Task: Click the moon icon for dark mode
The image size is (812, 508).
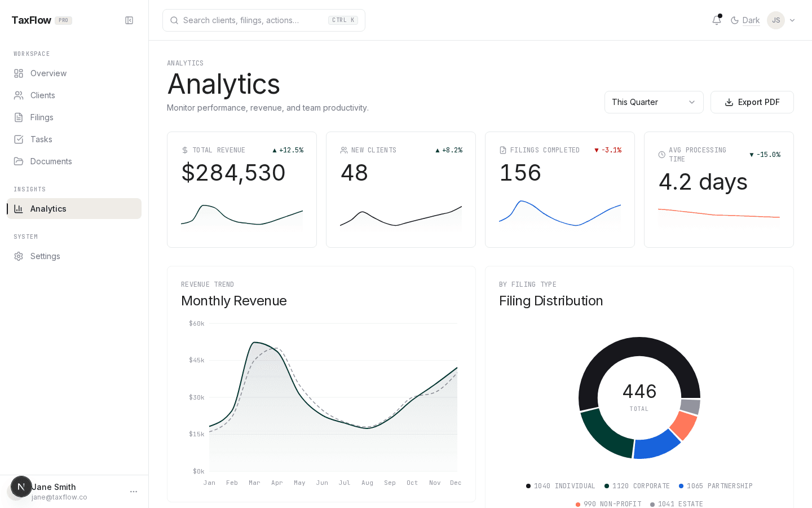Action: [735, 20]
